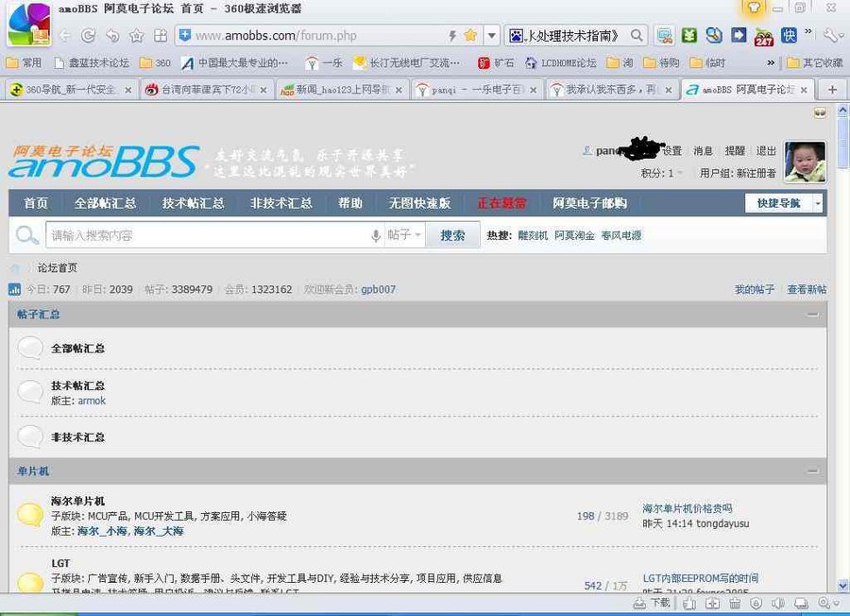Click the speaker mute icon in status bar
The image size is (850, 616).
click(x=778, y=603)
